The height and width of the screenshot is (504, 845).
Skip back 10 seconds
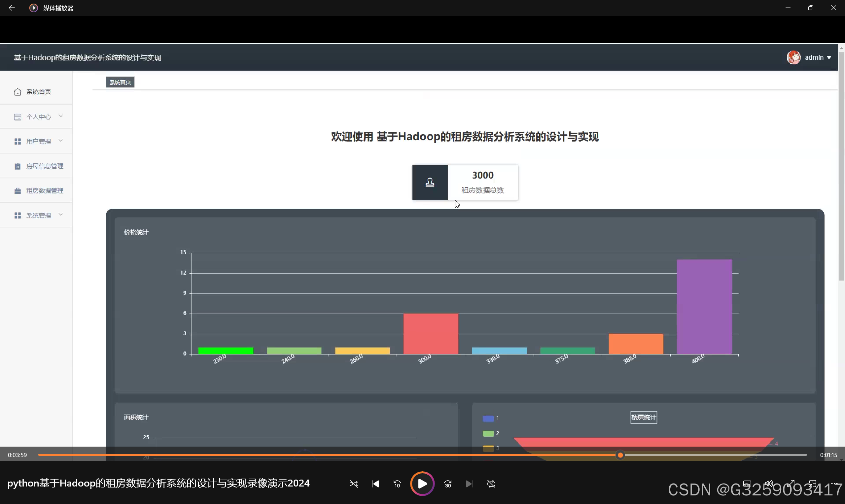point(397,484)
